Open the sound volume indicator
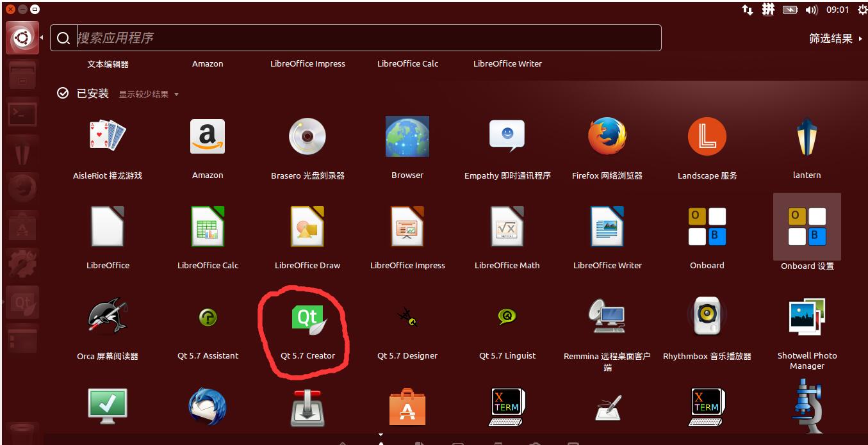Viewport: 868px width, 445px height. tap(812, 10)
